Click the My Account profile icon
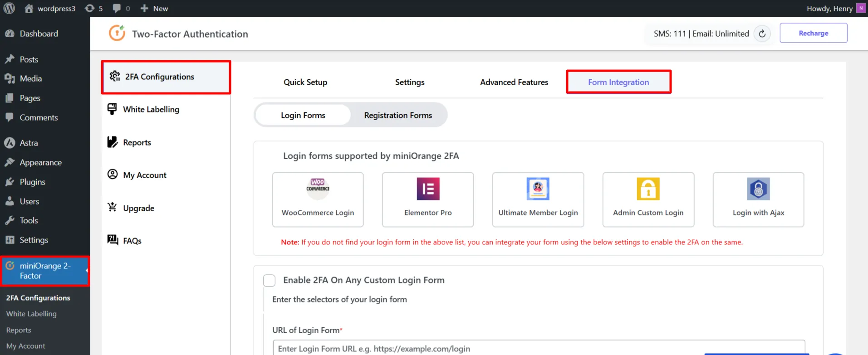Screen dimensions: 868x355 tap(113, 175)
